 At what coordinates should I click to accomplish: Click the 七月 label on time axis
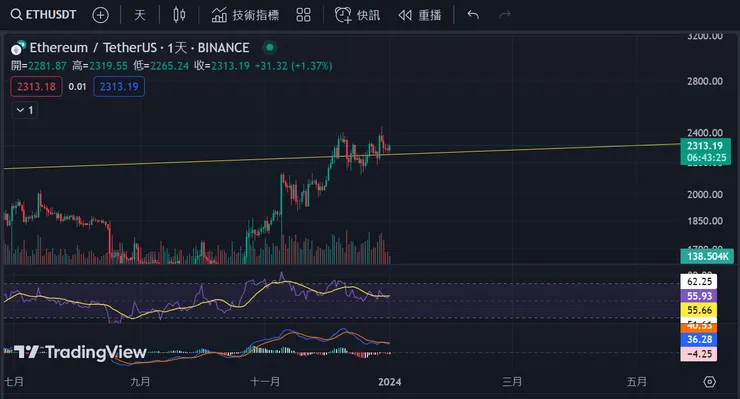point(14,382)
